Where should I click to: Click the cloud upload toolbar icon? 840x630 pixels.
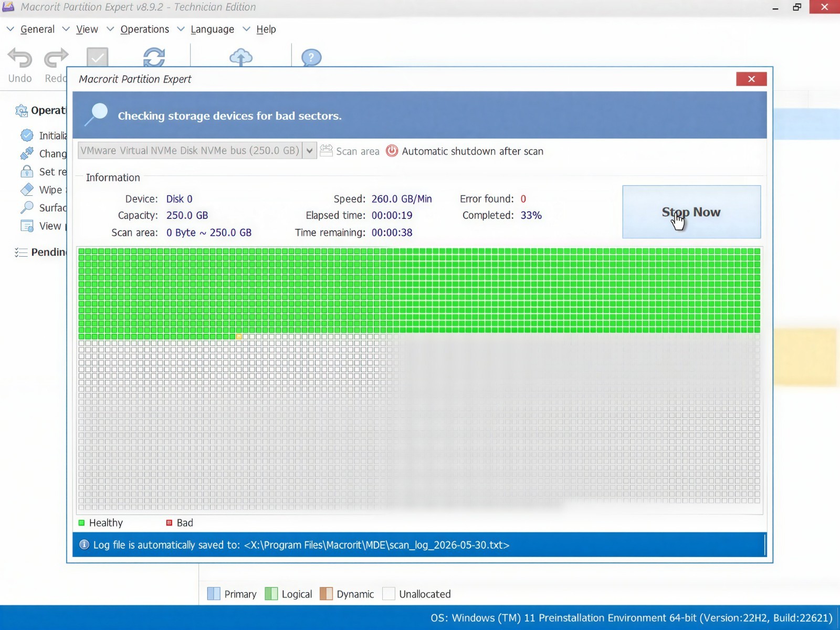coord(241,57)
